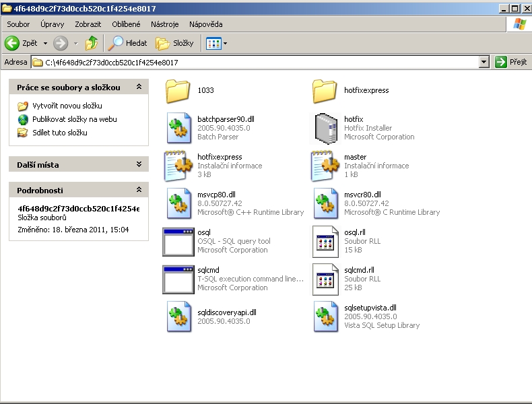Click the msvcr80.dll file name
This screenshot has width=532, height=404.
[x=362, y=195]
